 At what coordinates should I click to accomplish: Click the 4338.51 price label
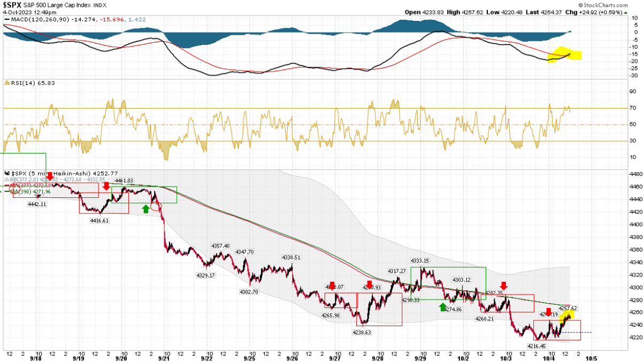[x=292, y=257]
